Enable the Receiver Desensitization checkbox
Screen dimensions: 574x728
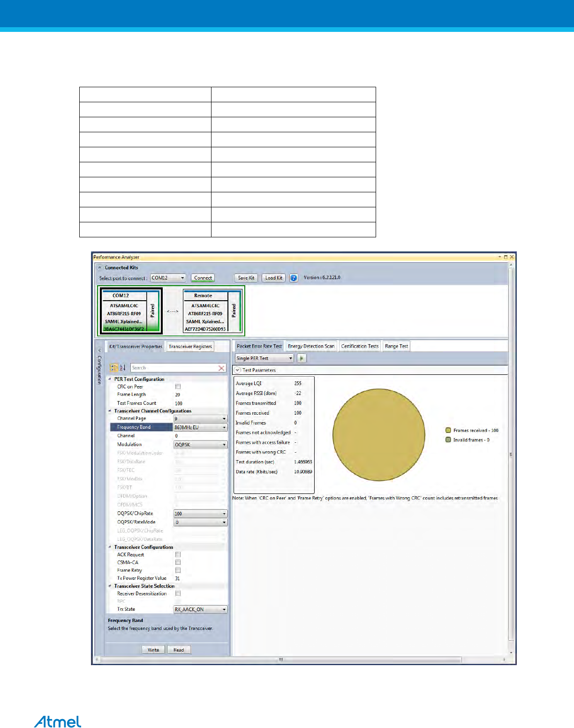coord(178,593)
